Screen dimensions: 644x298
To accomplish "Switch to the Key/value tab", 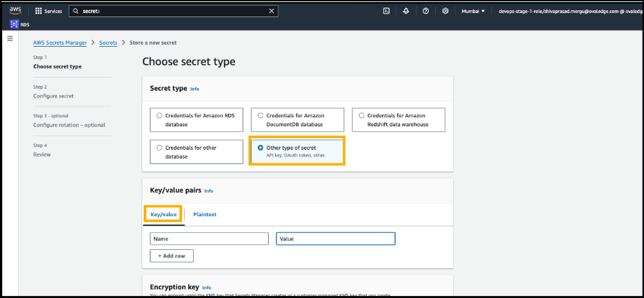I will coord(164,215).
